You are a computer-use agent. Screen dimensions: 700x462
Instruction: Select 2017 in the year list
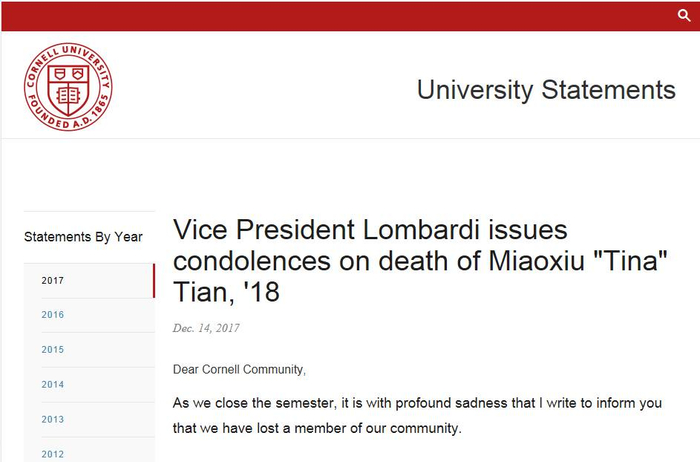(53, 280)
